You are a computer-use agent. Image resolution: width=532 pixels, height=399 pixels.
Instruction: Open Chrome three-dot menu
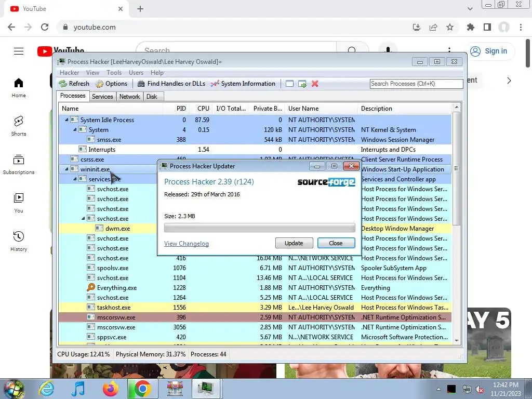[x=521, y=27]
